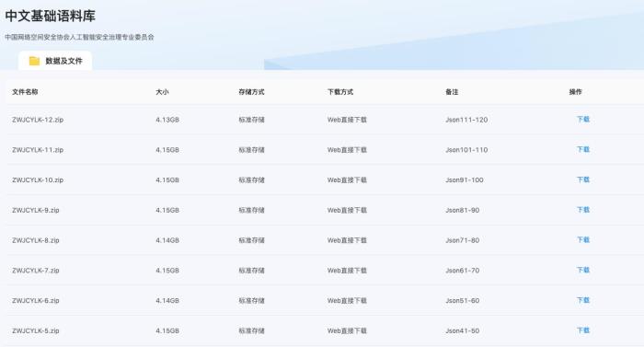This screenshot has height=347, width=644.
Task: Click the 大小 column header
Action: tap(162, 92)
